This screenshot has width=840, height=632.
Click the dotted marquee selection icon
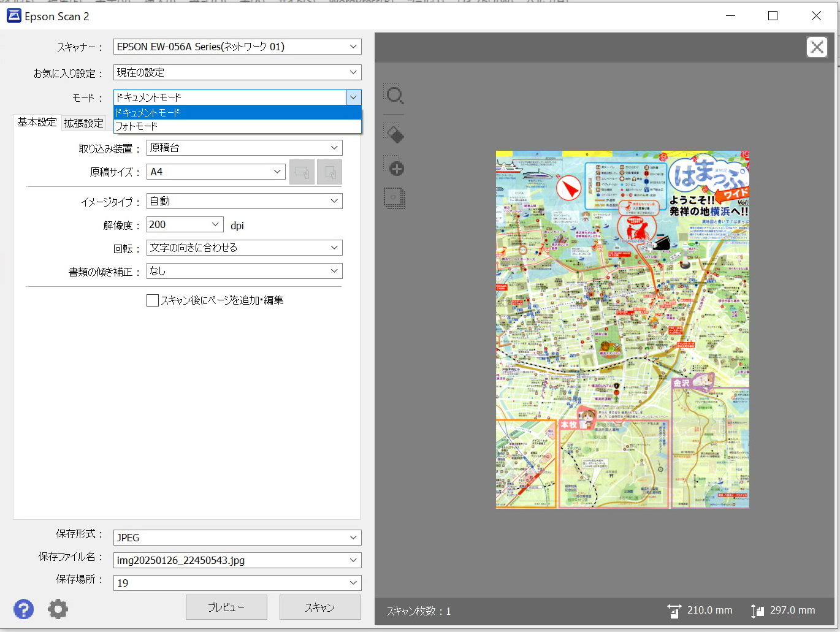click(394, 198)
